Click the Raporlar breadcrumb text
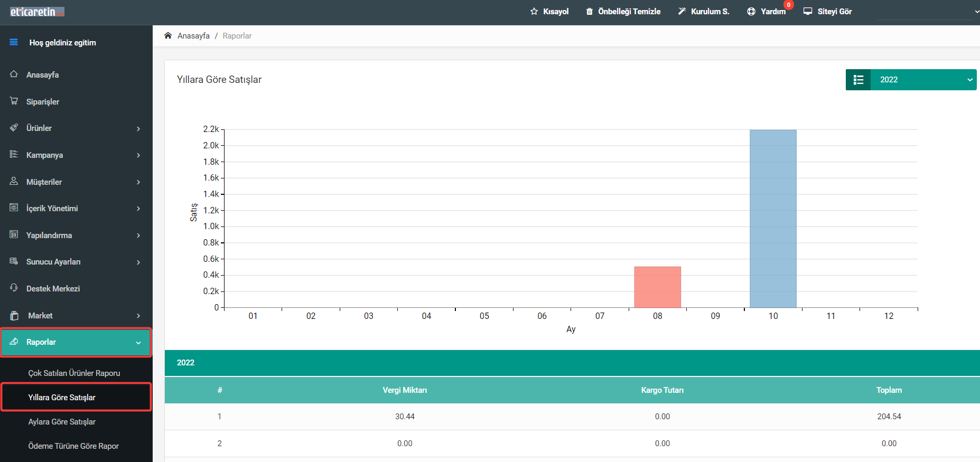 pyautogui.click(x=237, y=35)
